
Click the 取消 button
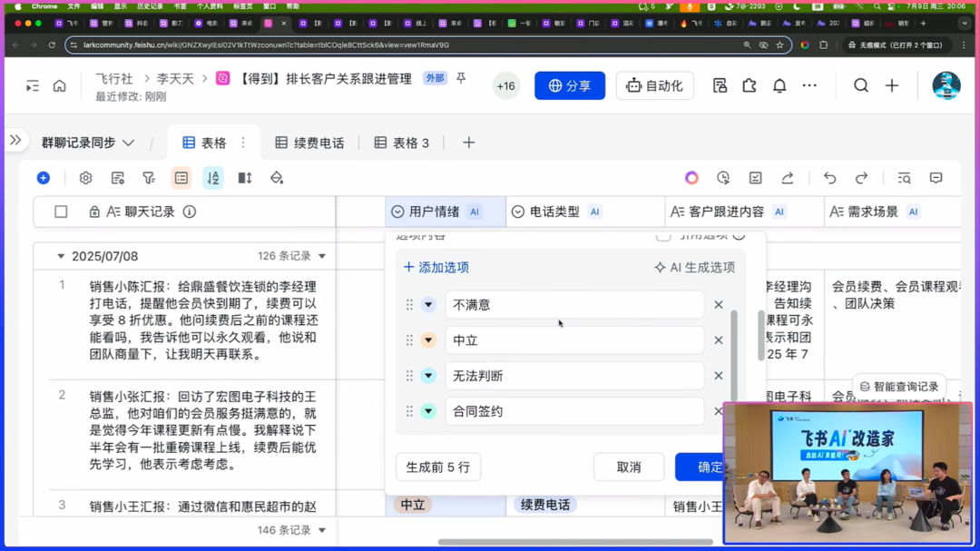(628, 467)
